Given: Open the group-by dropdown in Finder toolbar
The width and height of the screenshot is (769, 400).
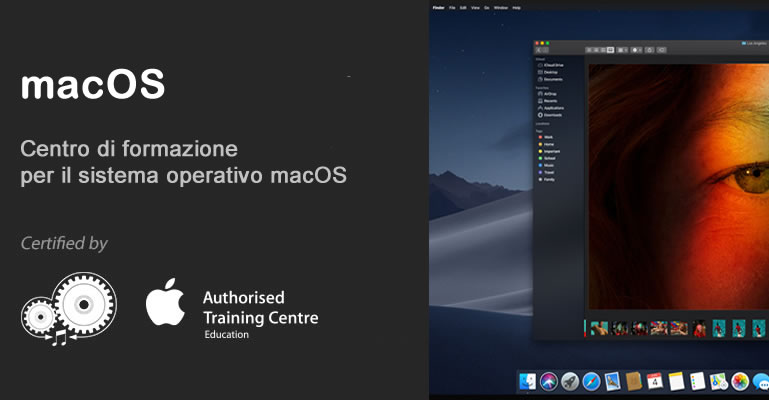Looking at the screenshot, I should (622, 50).
